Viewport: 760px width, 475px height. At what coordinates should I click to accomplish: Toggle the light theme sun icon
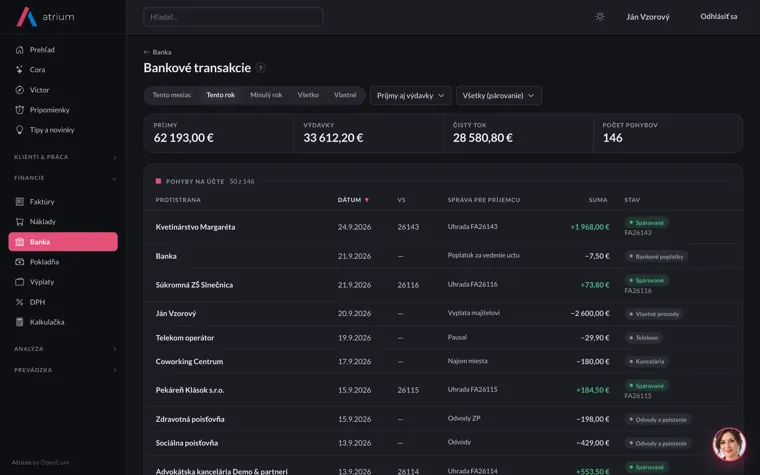600,16
